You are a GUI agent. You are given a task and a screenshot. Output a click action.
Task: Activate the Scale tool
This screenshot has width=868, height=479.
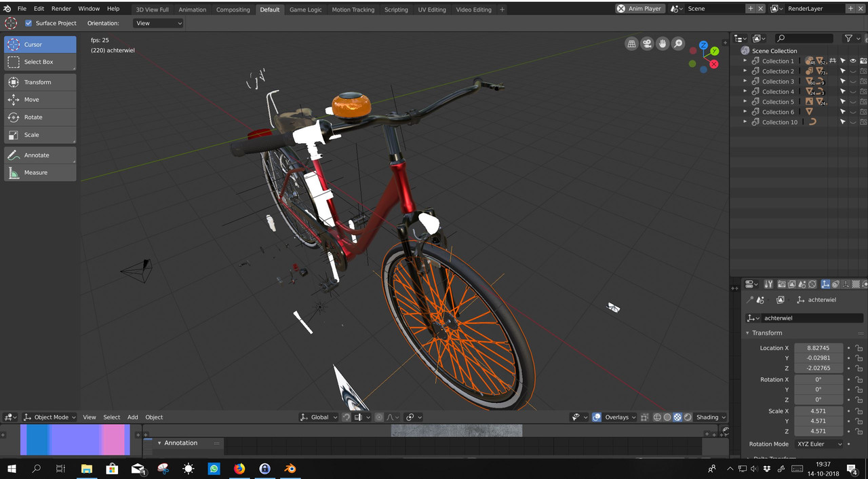(40, 135)
